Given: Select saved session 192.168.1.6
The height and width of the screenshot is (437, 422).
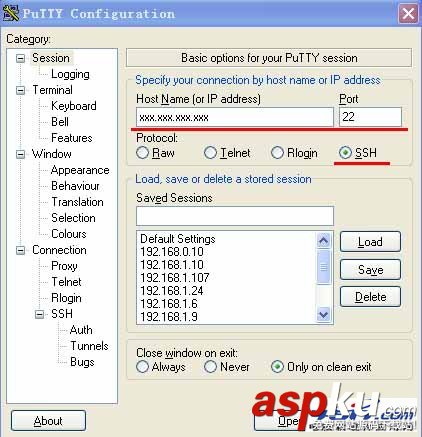Looking at the screenshot, I should pos(169,304).
